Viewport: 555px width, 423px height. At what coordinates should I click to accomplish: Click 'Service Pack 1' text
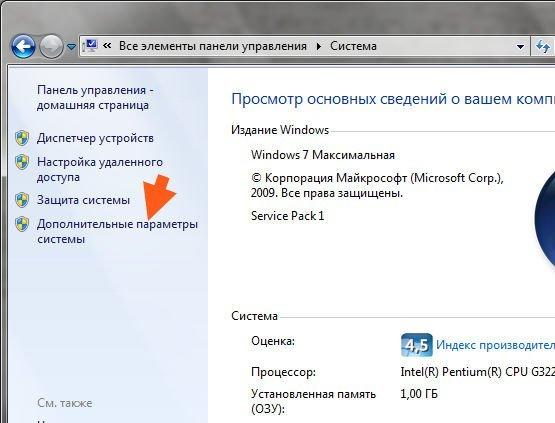[287, 216]
